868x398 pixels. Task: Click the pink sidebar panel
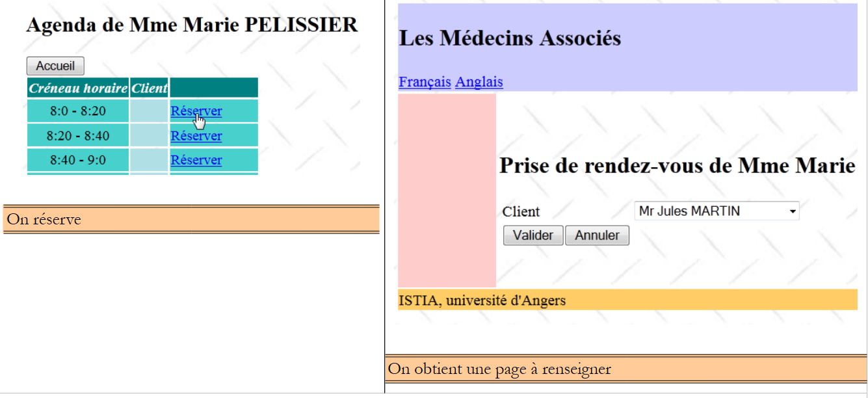[447, 190]
